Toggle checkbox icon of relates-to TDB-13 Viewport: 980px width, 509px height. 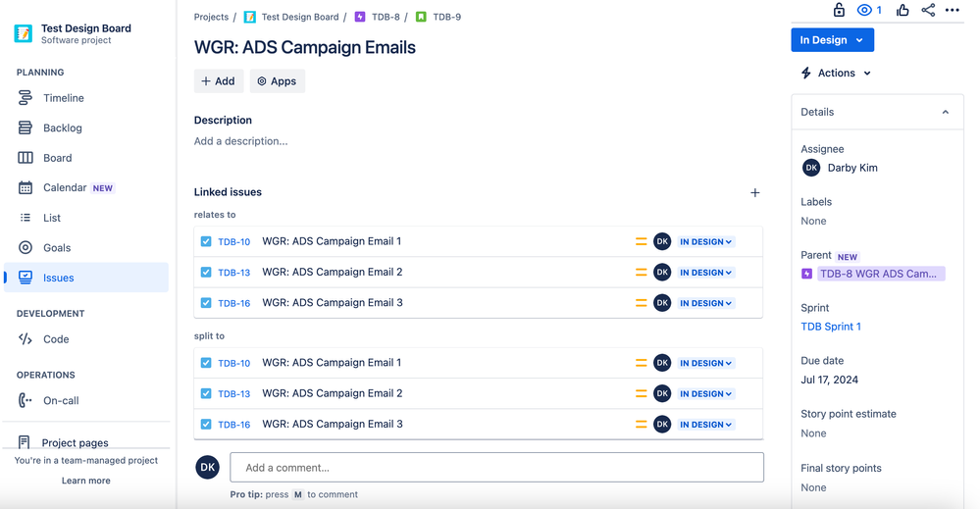(206, 273)
